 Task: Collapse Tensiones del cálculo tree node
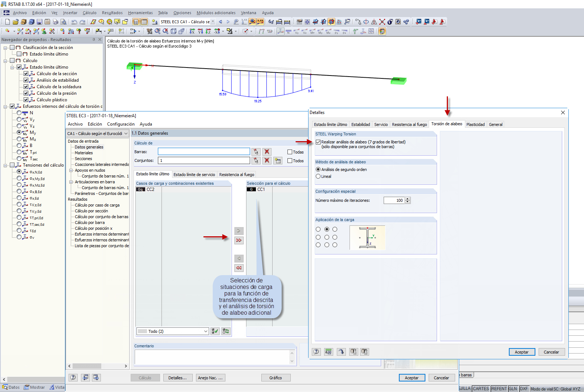click(x=5, y=165)
